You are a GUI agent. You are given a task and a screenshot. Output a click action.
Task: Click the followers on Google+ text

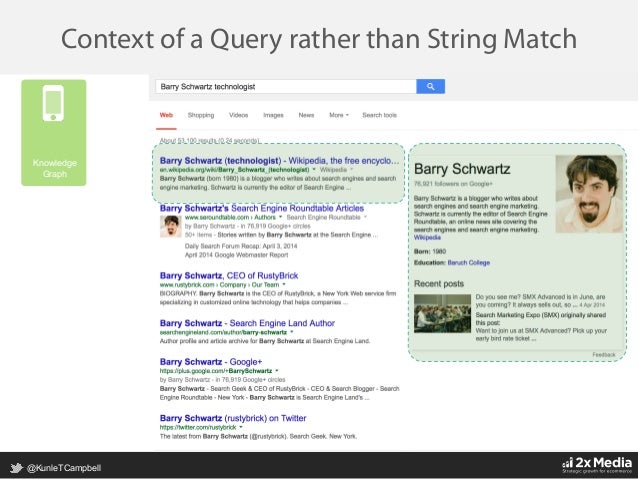453,184
